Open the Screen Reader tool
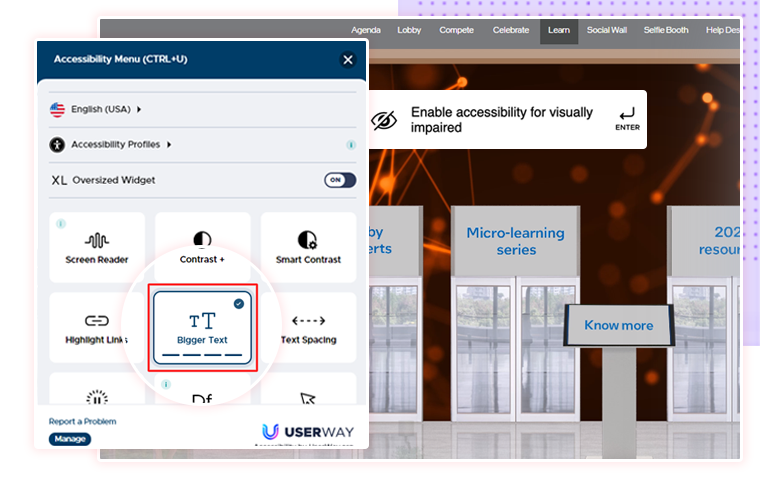This screenshot has height=490, width=760. [97, 247]
